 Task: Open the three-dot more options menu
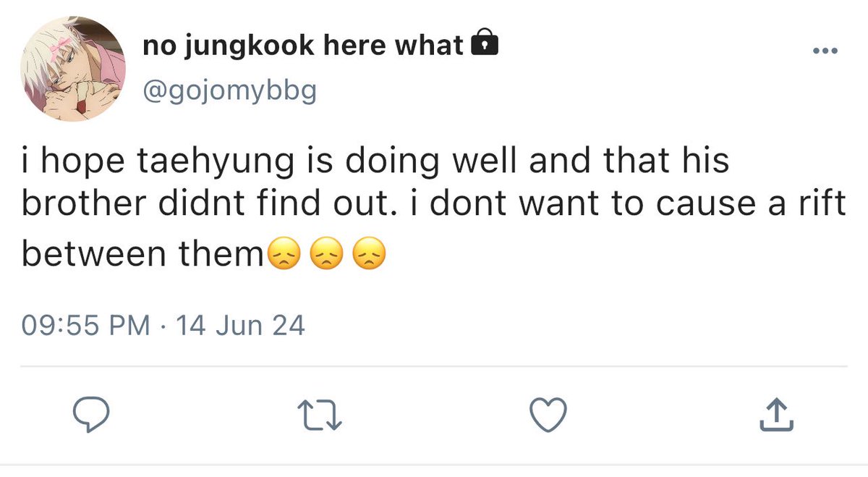[x=825, y=51]
